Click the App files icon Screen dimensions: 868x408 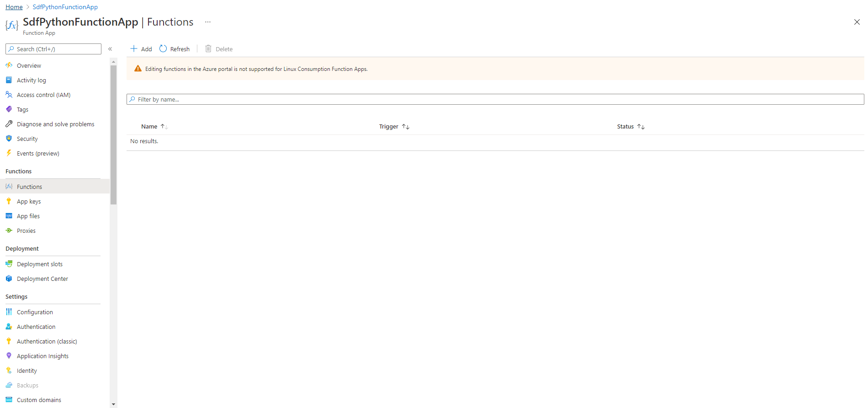coord(9,216)
